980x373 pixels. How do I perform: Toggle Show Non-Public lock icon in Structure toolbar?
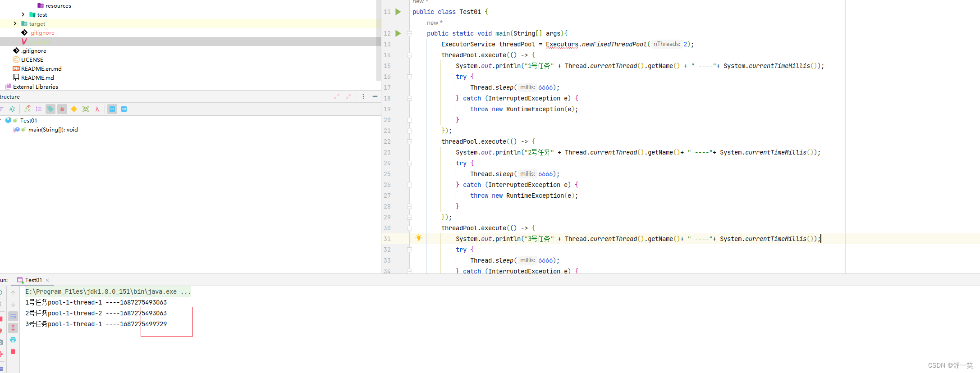tap(62, 109)
